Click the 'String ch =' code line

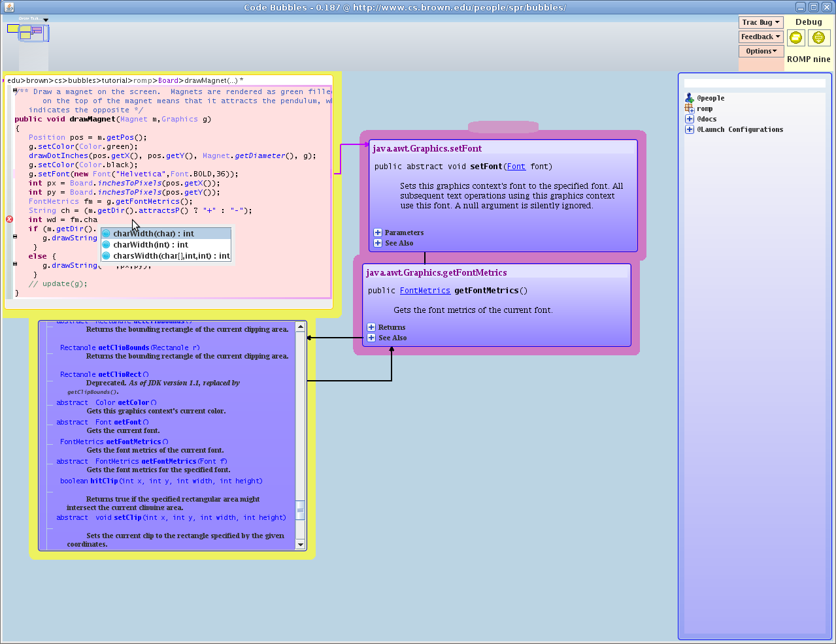(x=140, y=210)
